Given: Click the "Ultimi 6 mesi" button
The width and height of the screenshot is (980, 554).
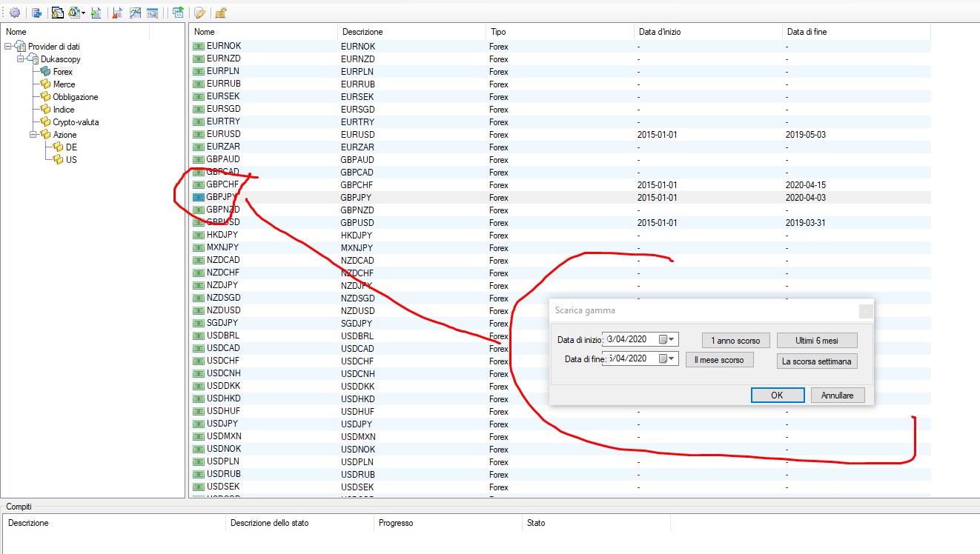Looking at the screenshot, I should (x=817, y=341).
